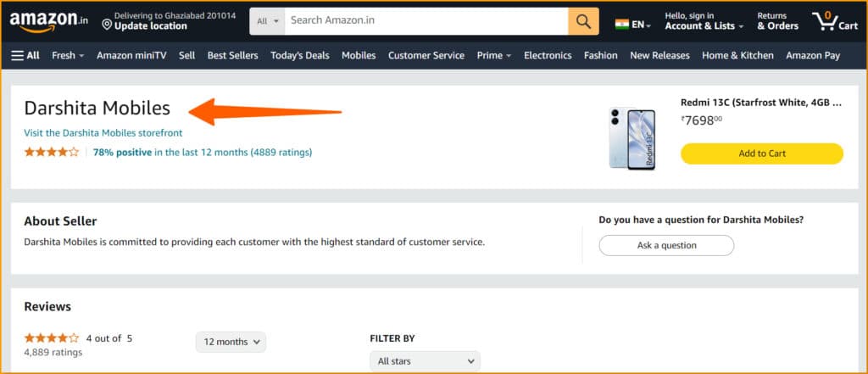This screenshot has height=374, width=868.
Task: Open Electronics category
Action: [x=548, y=55]
